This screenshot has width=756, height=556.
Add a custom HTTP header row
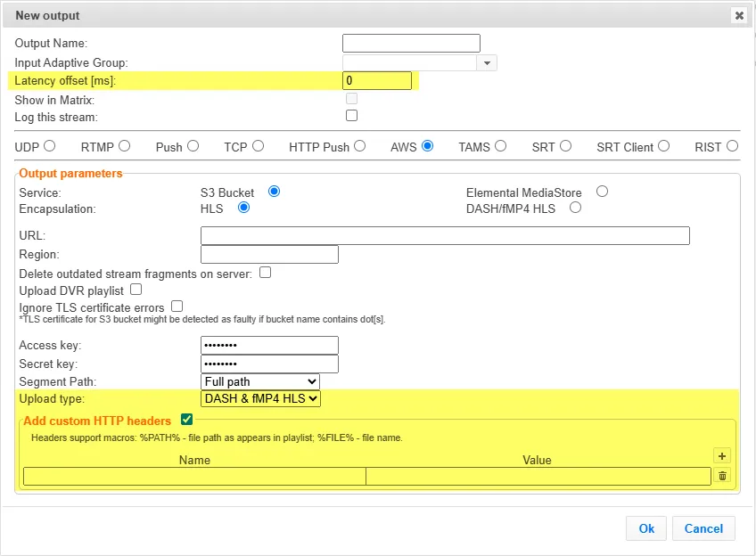pyautogui.click(x=722, y=456)
